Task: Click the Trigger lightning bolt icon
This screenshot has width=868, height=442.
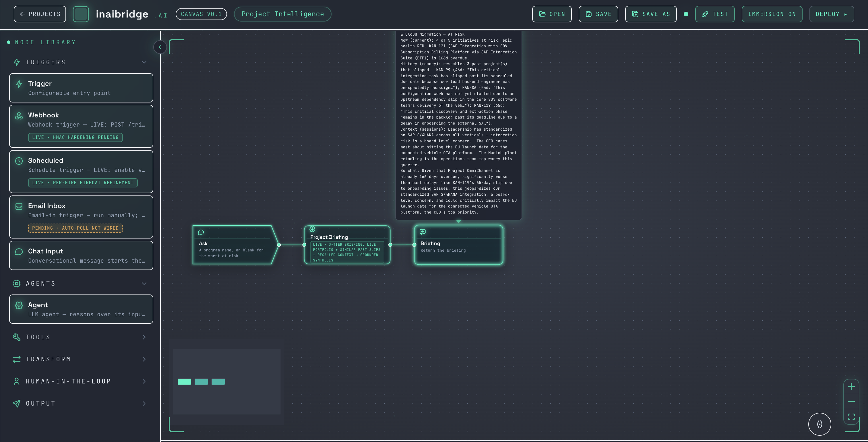Action: [19, 84]
